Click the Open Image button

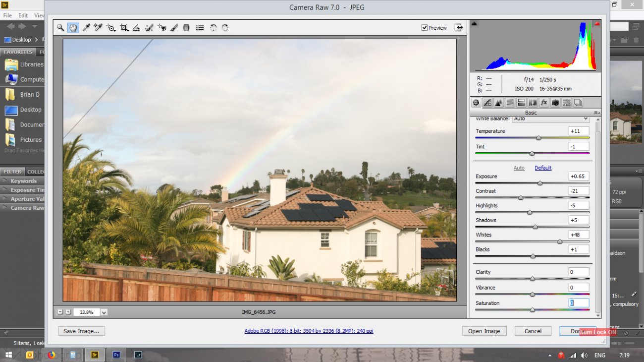click(x=484, y=331)
